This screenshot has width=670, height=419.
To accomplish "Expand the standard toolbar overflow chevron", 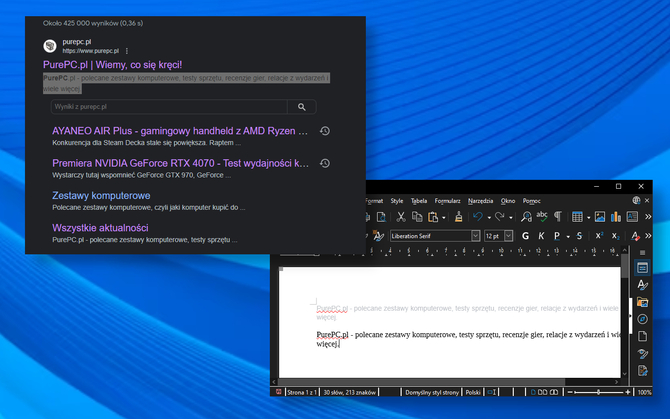I will coord(648,217).
